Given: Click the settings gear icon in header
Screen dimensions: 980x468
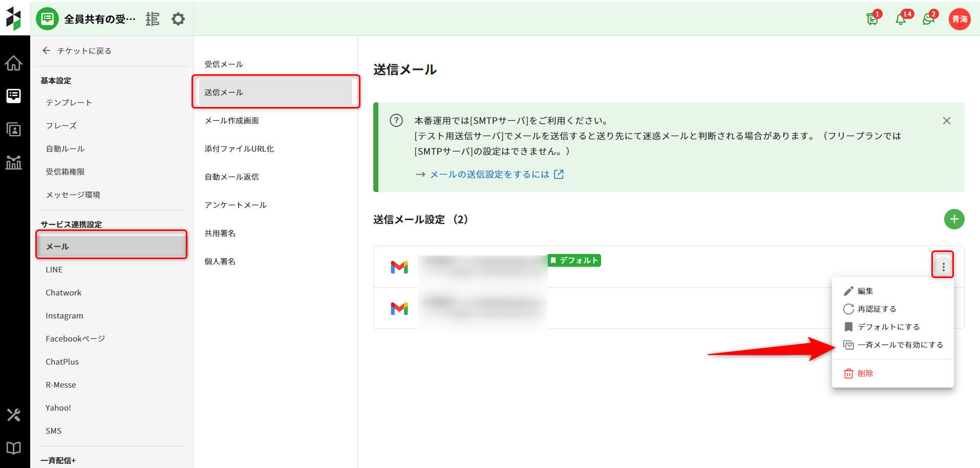Looking at the screenshot, I should [x=178, y=19].
